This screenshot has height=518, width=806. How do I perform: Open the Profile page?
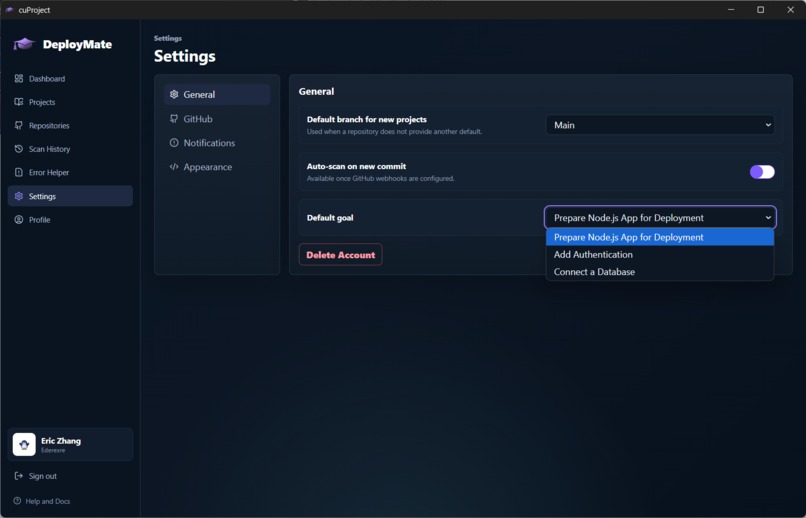pyautogui.click(x=70, y=219)
